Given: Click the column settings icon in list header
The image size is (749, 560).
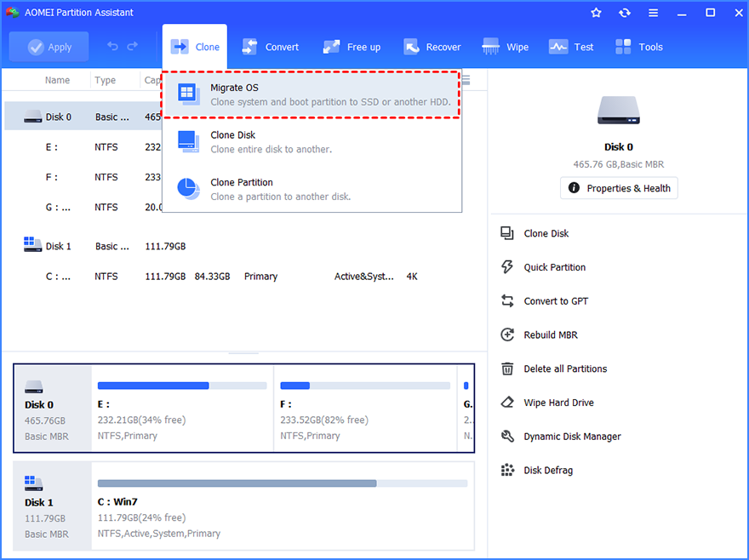Looking at the screenshot, I should click(x=466, y=80).
